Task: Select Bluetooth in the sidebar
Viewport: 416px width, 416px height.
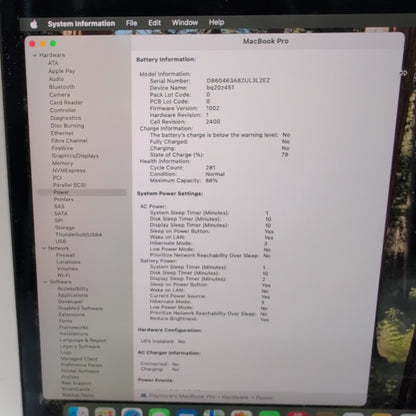Action: (62, 87)
